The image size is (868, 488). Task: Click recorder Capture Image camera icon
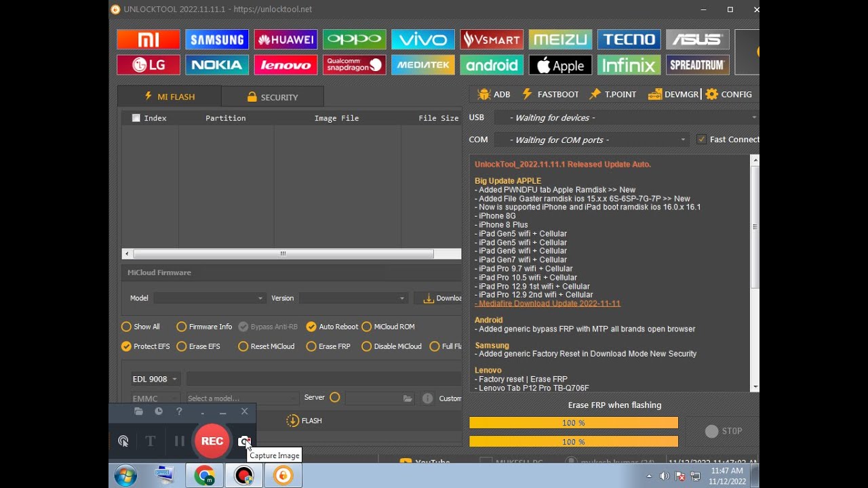point(244,441)
